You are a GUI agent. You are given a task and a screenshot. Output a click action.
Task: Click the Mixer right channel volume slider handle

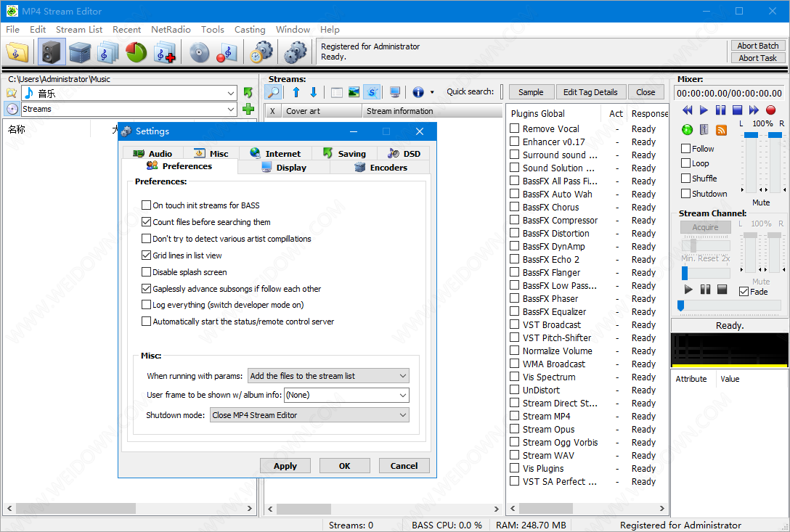pos(775,135)
